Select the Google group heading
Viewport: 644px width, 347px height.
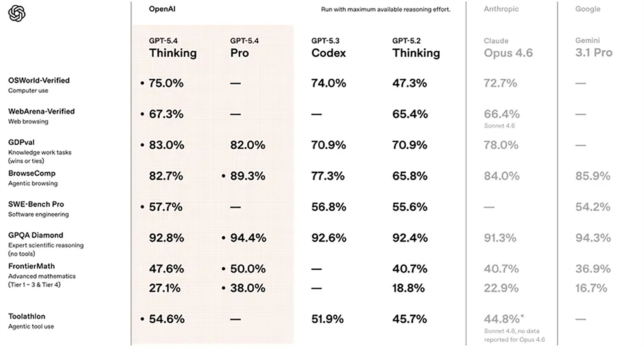pyautogui.click(x=587, y=9)
